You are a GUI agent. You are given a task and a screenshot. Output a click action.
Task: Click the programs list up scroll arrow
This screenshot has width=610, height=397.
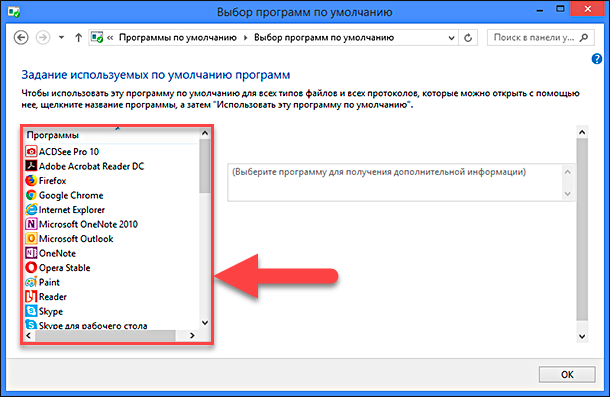click(x=205, y=134)
